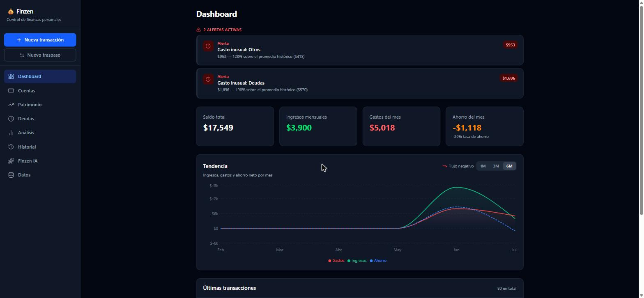644x298 pixels.
Task: Click the "Flujo negativo" label
Action: [461, 166]
